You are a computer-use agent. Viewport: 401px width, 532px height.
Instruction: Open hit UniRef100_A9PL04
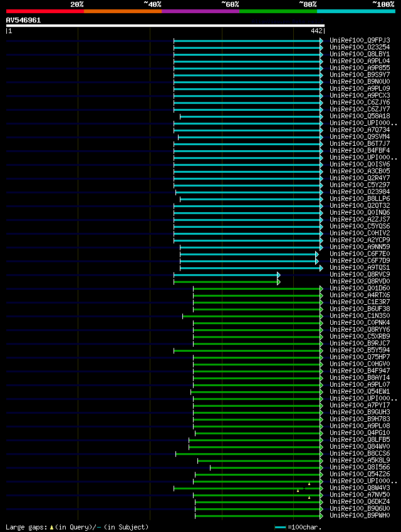point(360,61)
